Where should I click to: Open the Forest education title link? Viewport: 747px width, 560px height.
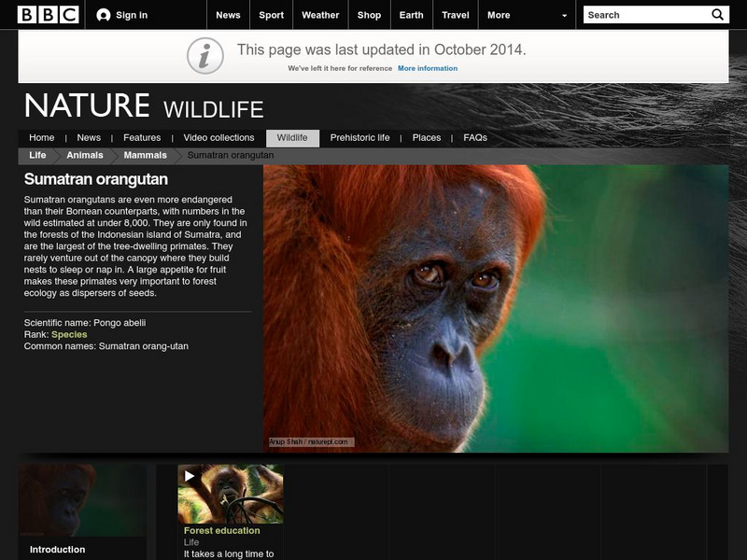[222, 530]
